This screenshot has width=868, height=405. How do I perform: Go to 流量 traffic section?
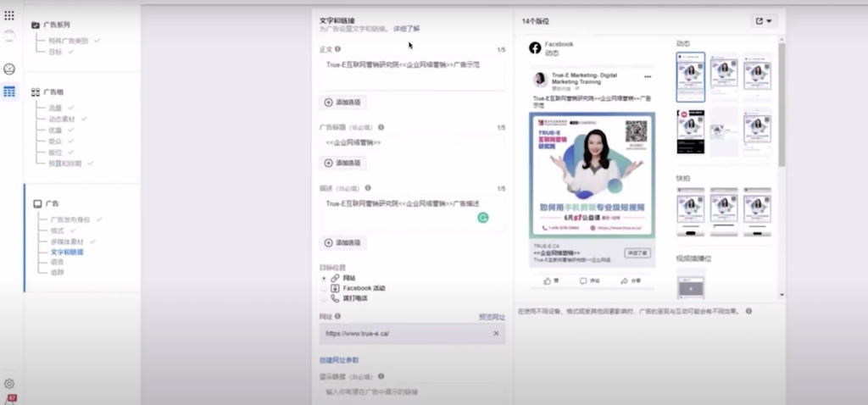[x=55, y=108]
